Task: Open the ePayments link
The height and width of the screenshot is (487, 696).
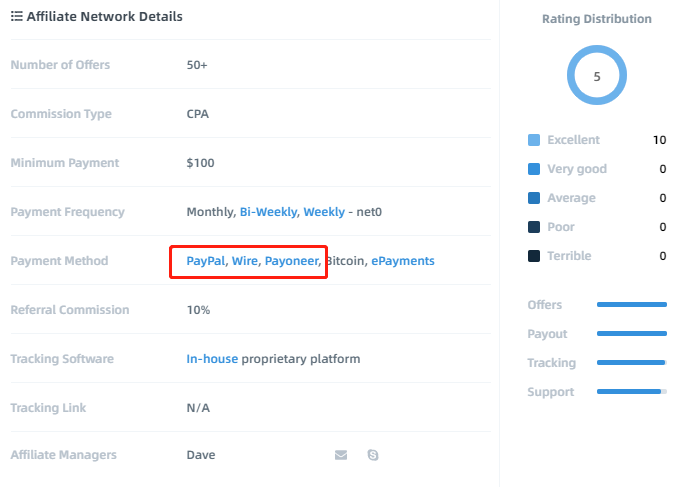Action: [403, 261]
